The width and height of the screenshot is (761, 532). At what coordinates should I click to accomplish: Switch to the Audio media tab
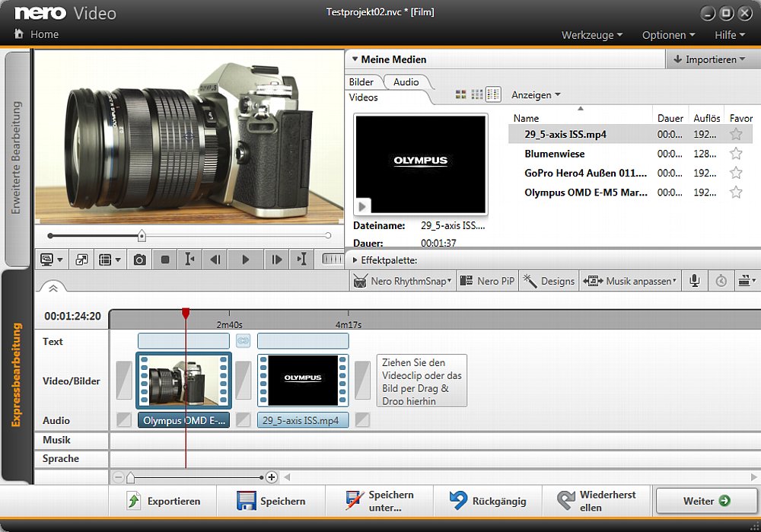tap(406, 81)
